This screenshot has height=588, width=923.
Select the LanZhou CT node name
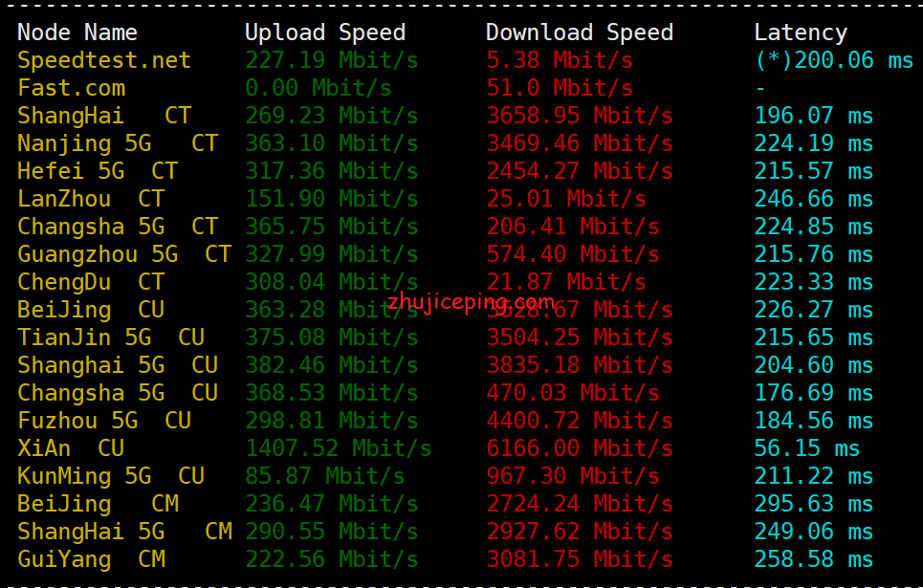point(91,199)
